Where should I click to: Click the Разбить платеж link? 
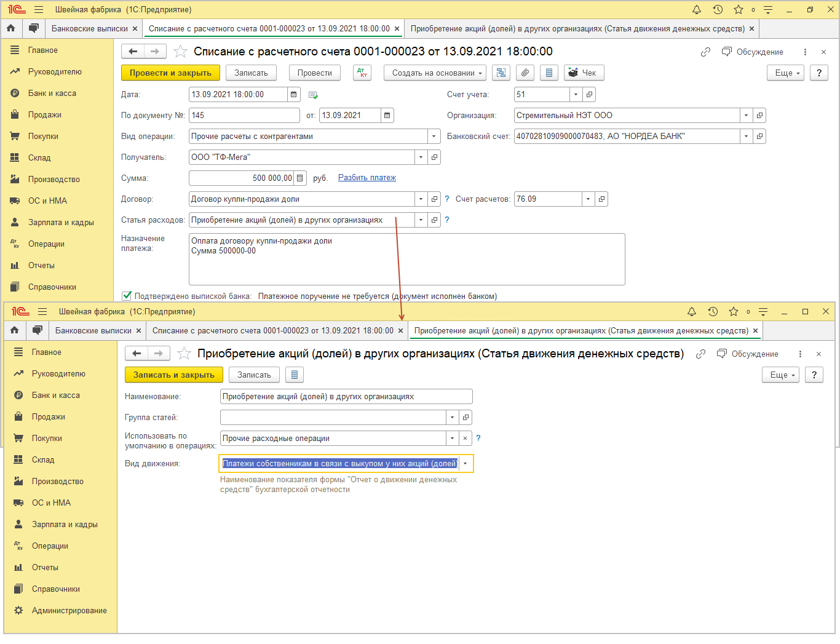pos(367,178)
